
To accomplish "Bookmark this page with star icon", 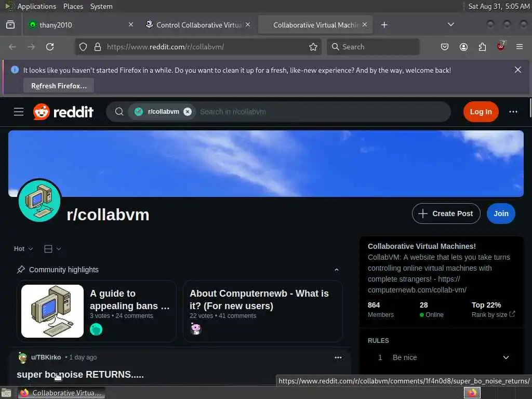I will (313, 47).
